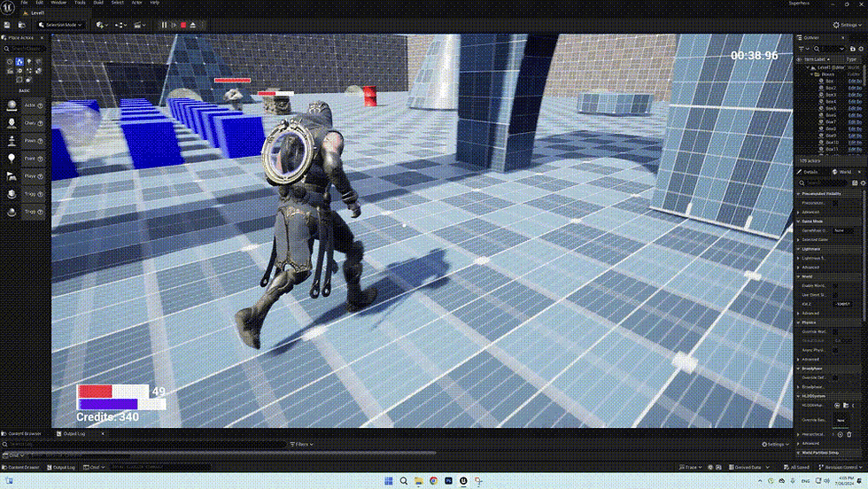Toggle the Override Default Broadphase checkbox
The image size is (868, 489).
tap(835, 377)
